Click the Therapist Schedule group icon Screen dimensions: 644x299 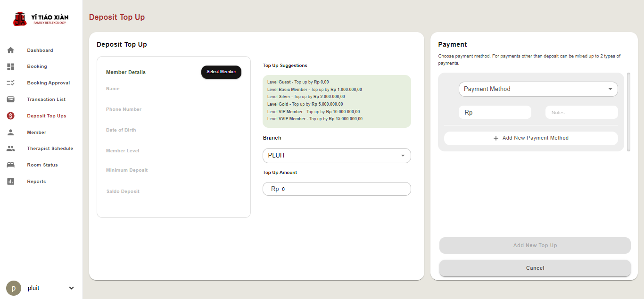11,149
